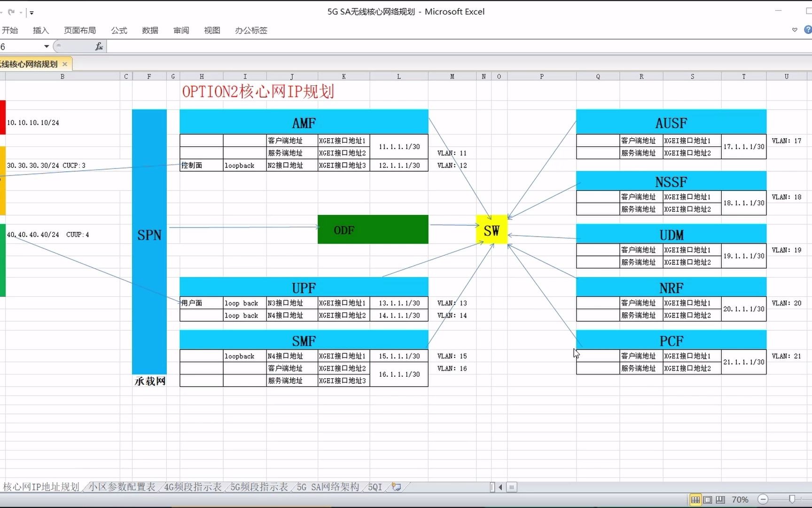Click the 承载网 label below SPN
This screenshot has width=812, height=508.
click(x=150, y=381)
